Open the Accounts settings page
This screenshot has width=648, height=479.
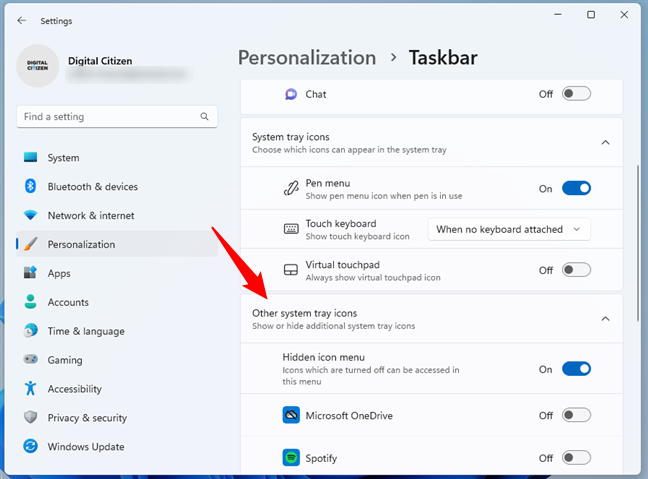(68, 302)
